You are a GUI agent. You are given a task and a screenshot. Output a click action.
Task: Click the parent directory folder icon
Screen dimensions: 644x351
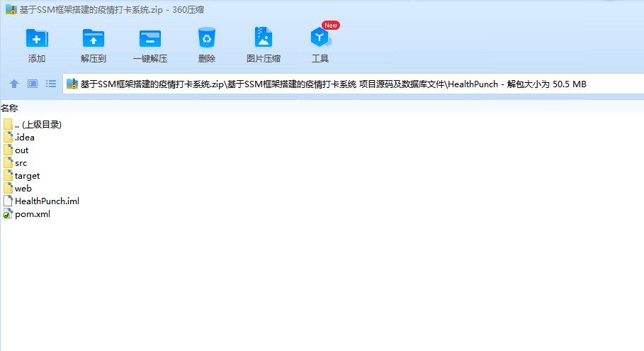click(x=8, y=125)
